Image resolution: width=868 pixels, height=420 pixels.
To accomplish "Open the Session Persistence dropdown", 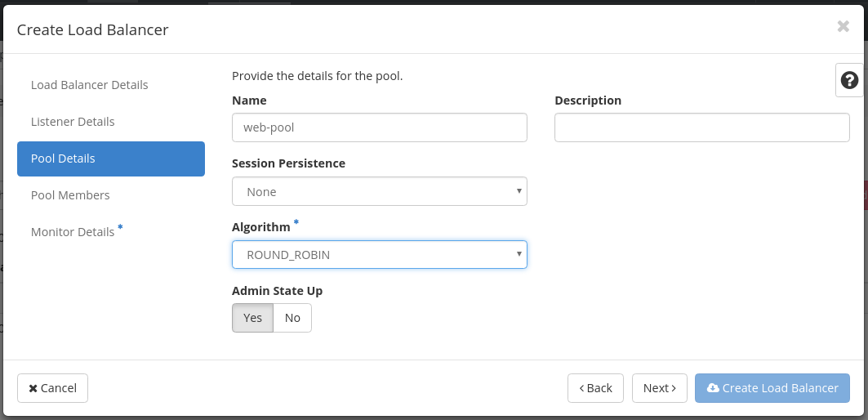I will pyautogui.click(x=379, y=191).
